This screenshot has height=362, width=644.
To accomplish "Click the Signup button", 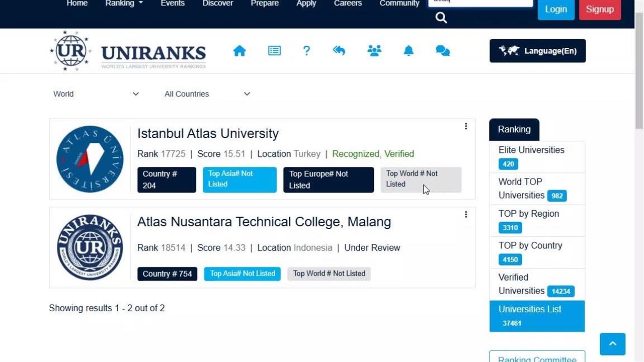I will [x=600, y=9].
